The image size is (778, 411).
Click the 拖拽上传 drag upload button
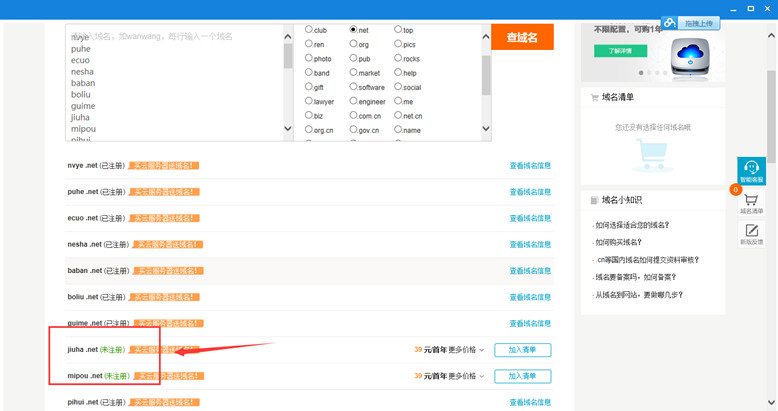click(699, 23)
